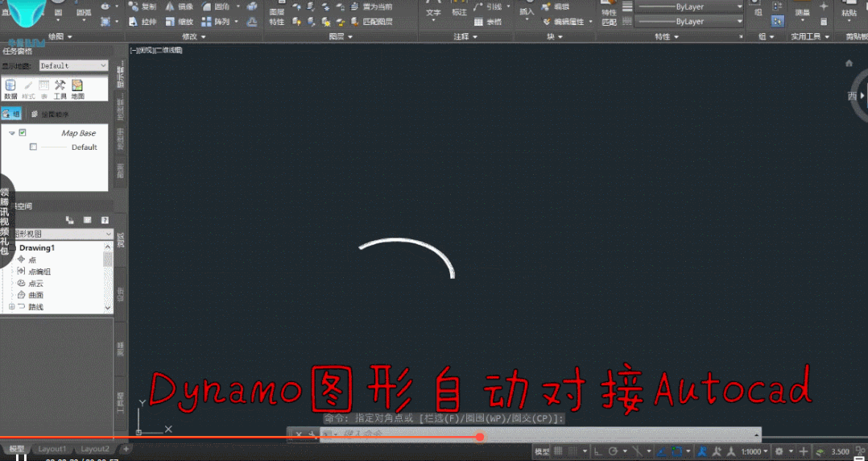Switch to the Layout1 tab
Viewport: 868px width, 461px height.
(52, 449)
